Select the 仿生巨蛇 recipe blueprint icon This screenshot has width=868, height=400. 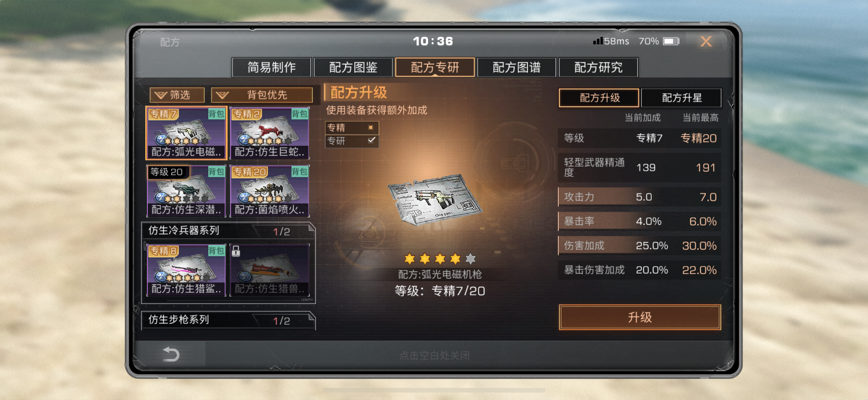[269, 133]
